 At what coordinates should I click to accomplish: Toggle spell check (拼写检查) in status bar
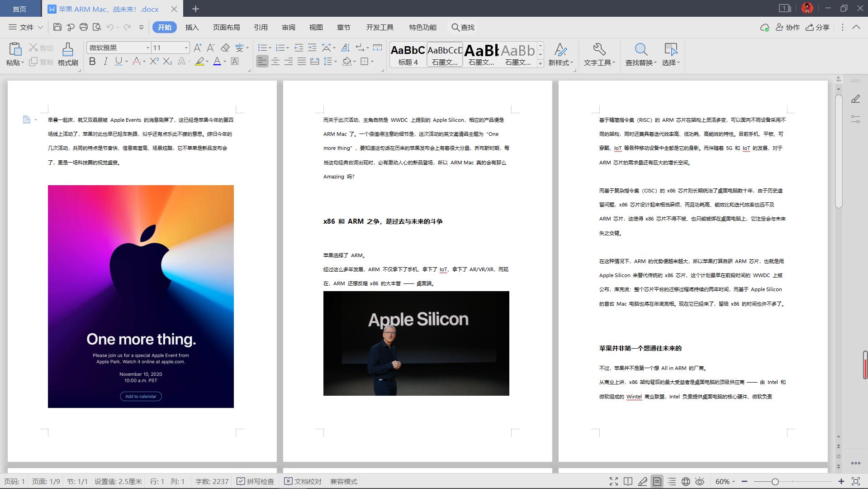(256, 481)
